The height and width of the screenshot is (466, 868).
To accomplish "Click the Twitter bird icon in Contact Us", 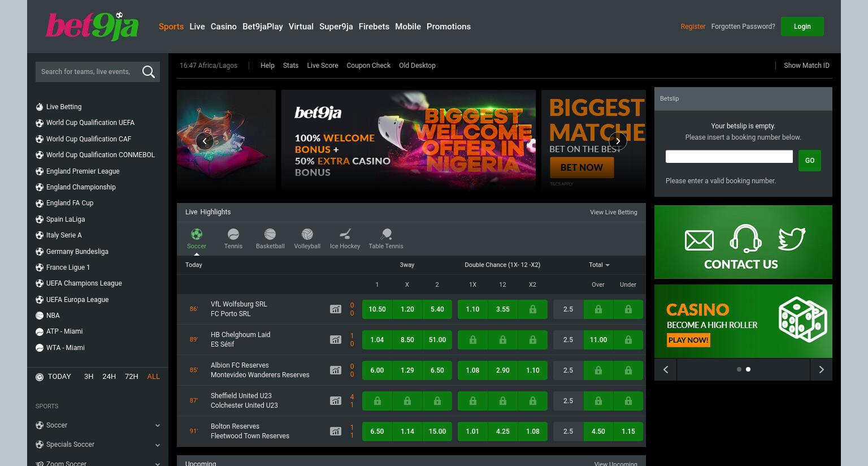I will coord(791,239).
